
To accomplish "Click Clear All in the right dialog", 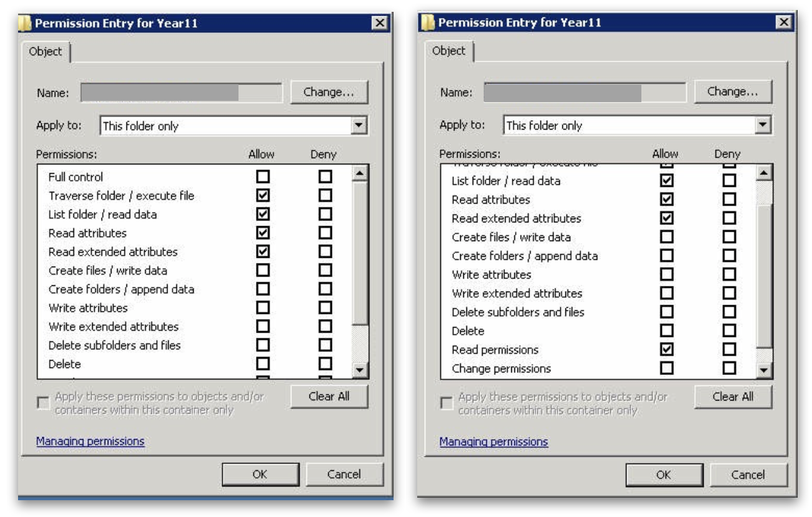I will tap(733, 396).
